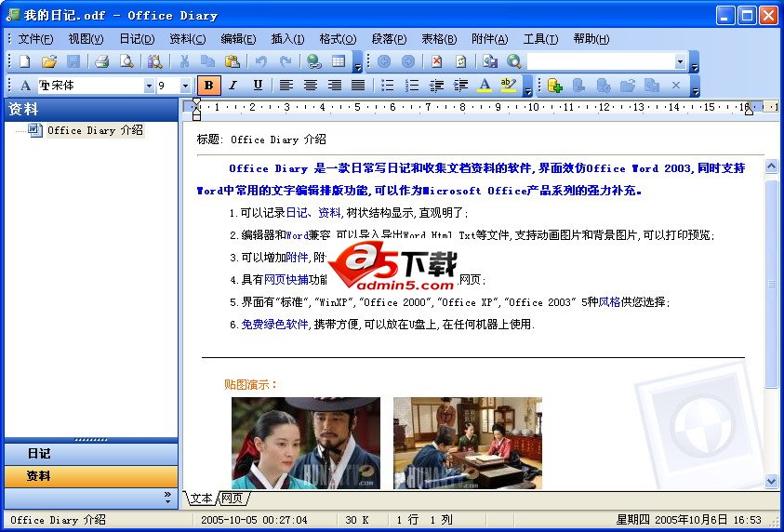Toggle Bold formatting off
The width and height of the screenshot is (784, 532).
coord(209,86)
